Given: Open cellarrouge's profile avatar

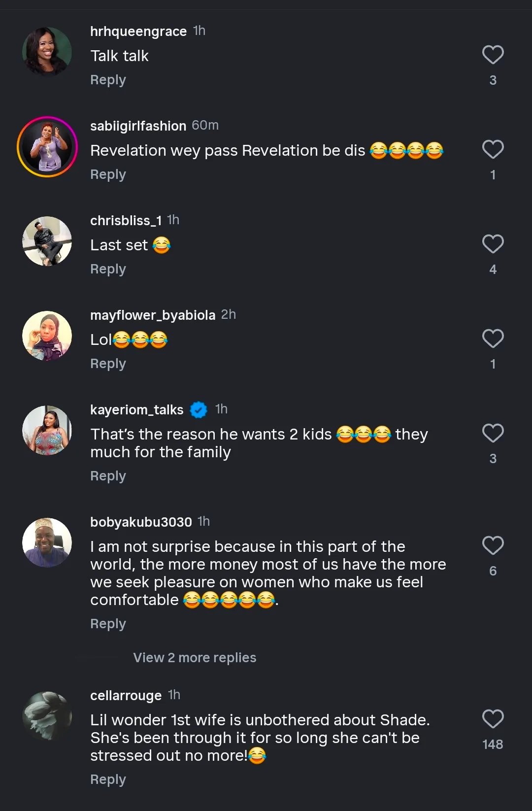Looking at the screenshot, I should [x=47, y=716].
